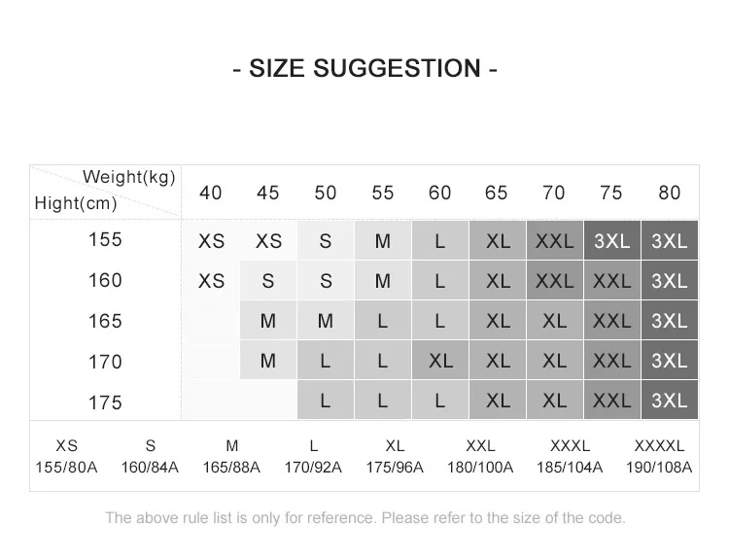Viewport: 729px width, 560px height.
Task: Select the M cell at 155 height, 55 weight
Action: [383, 240]
